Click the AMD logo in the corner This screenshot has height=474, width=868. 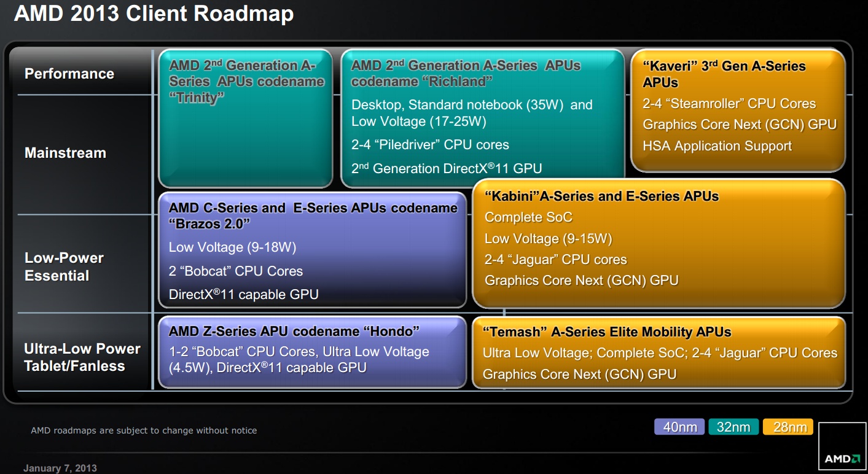pos(842,458)
